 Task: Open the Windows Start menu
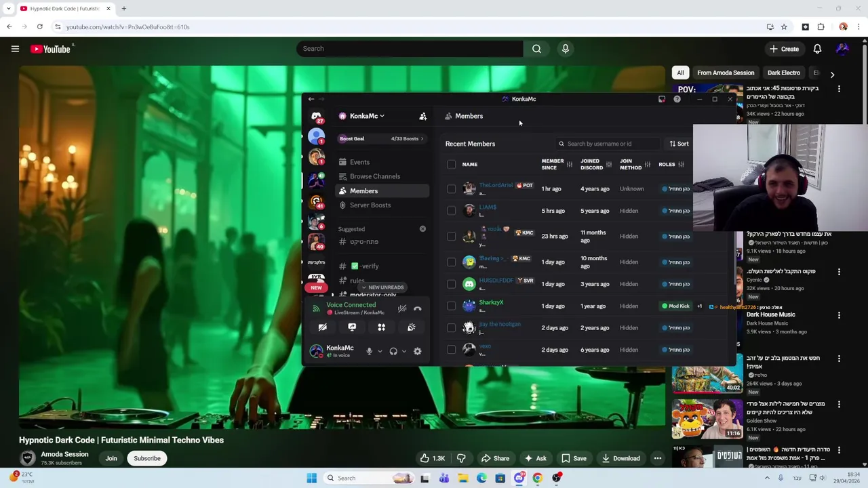[311, 478]
